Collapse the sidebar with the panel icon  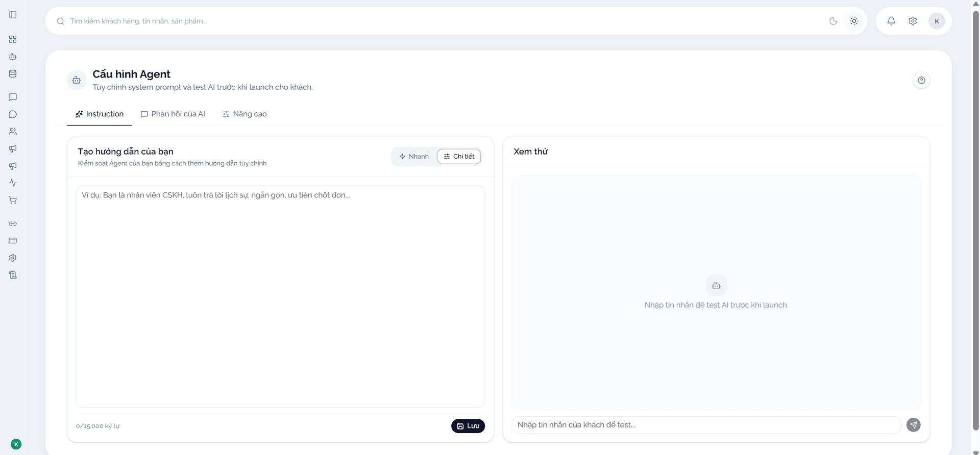coord(13,15)
